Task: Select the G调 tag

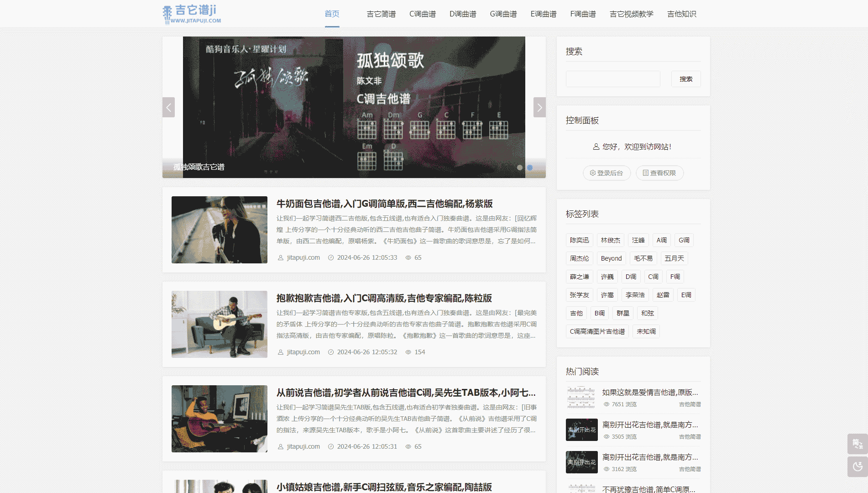Action: (x=684, y=240)
